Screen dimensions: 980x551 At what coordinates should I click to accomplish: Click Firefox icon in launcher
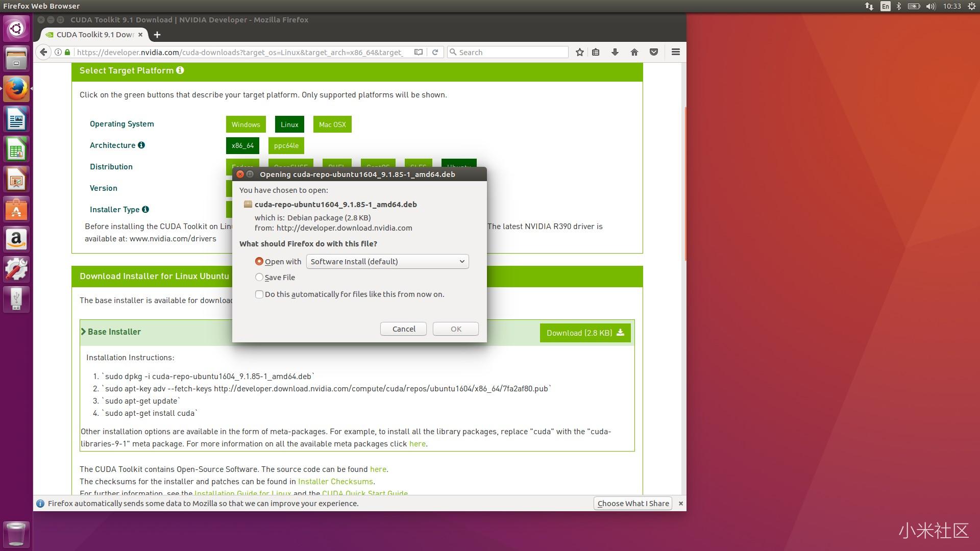[x=16, y=89]
